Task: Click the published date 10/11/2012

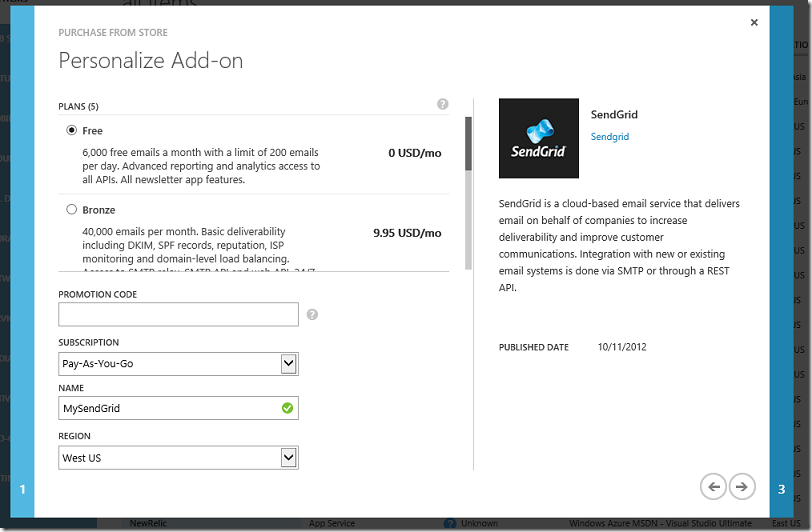Action: (622, 347)
